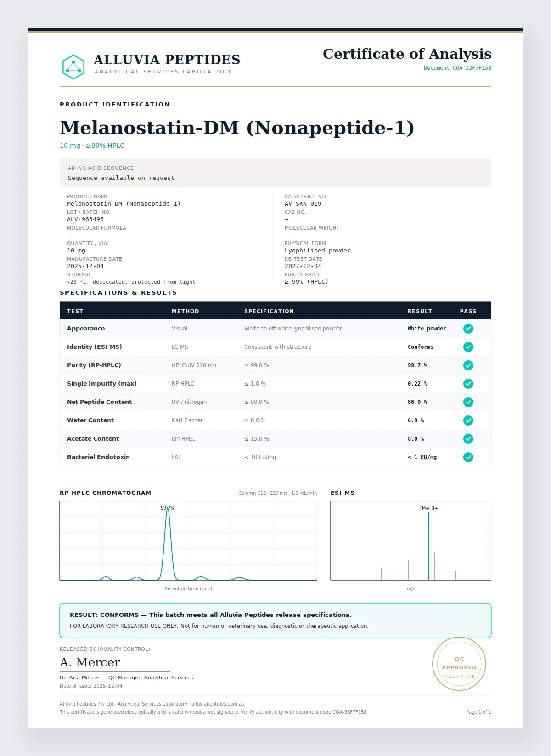Screen dimensions: 551x756
Task: Select the purity result 99.7 % in the table
Action: pyautogui.click(x=417, y=365)
